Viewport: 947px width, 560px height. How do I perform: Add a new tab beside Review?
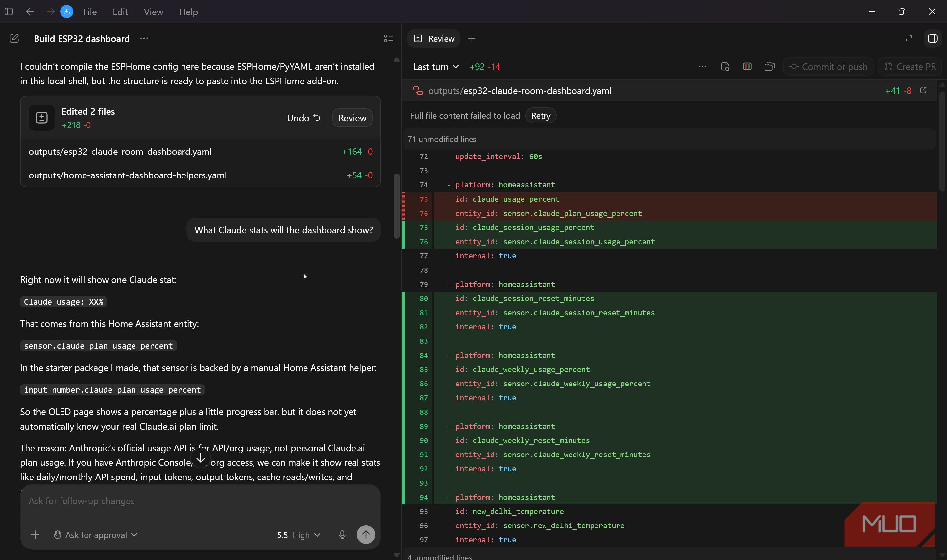472,38
